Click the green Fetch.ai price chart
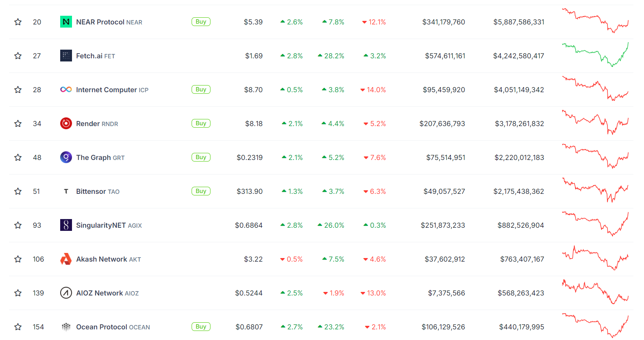Viewport: 644px width, 340px height. point(596,56)
